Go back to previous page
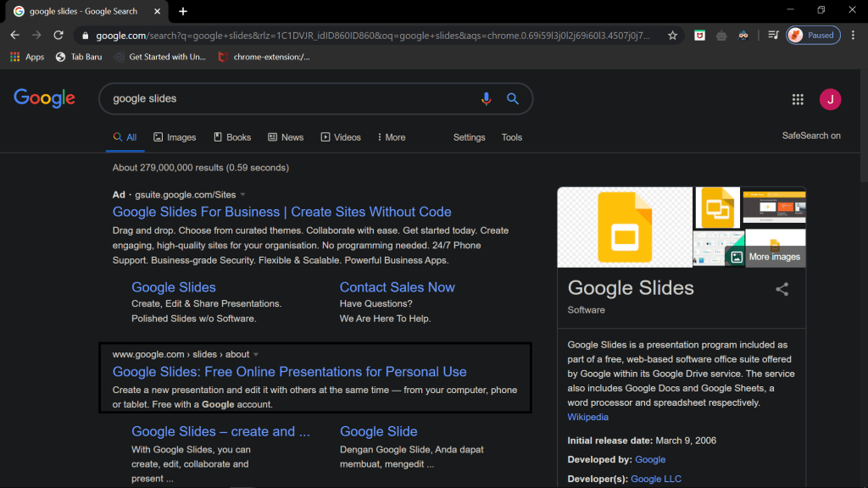Viewport: 868px width, 488px height. pos(14,36)
